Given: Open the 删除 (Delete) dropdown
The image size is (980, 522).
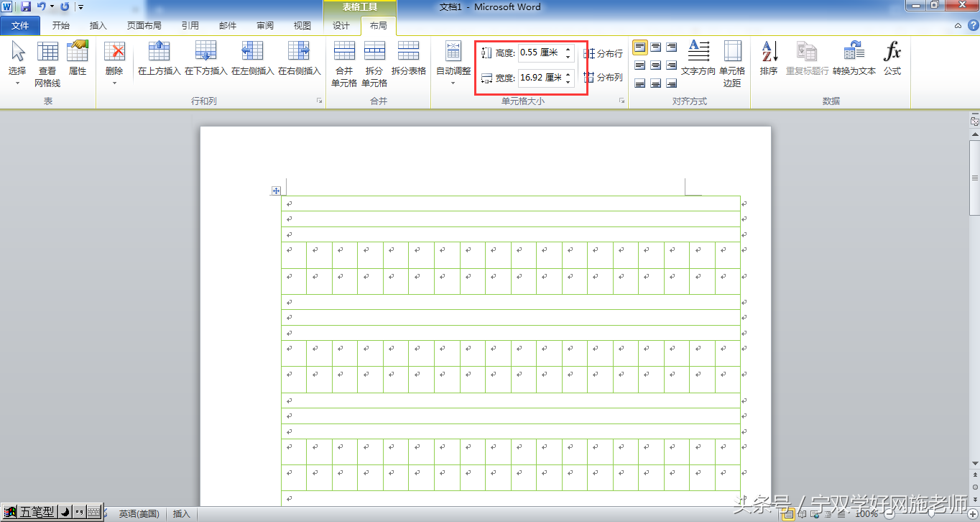Looking at the screenshot, I should [x=114, y=63].
